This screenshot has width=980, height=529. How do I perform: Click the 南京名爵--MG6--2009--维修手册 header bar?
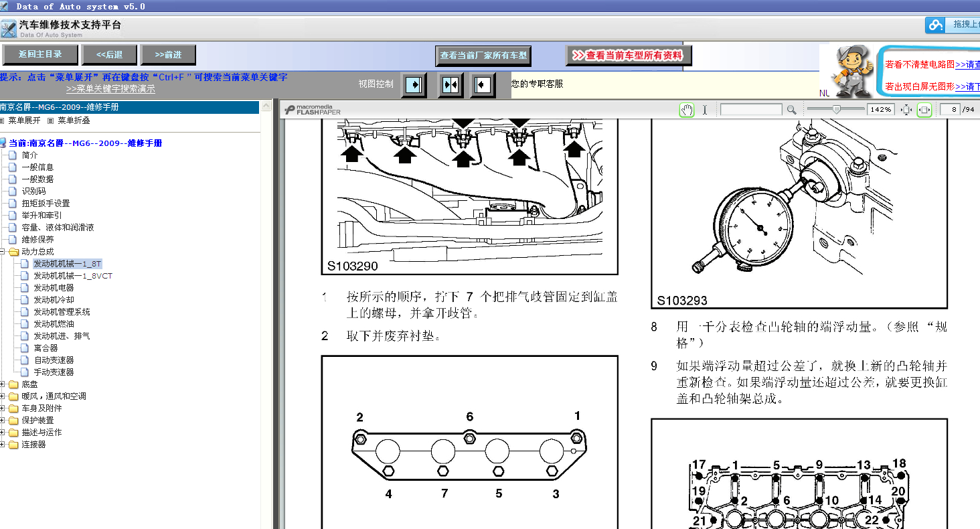(129, 107)
